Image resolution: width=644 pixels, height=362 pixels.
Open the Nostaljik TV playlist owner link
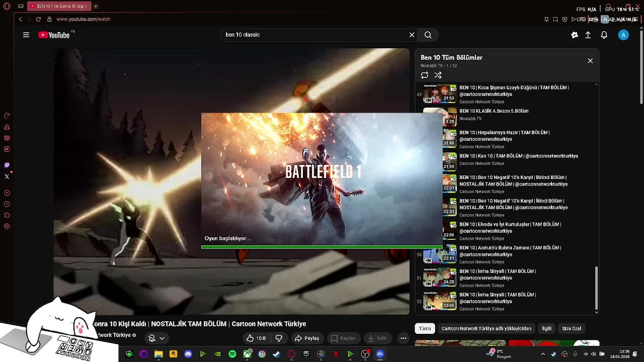coord(431,66)
